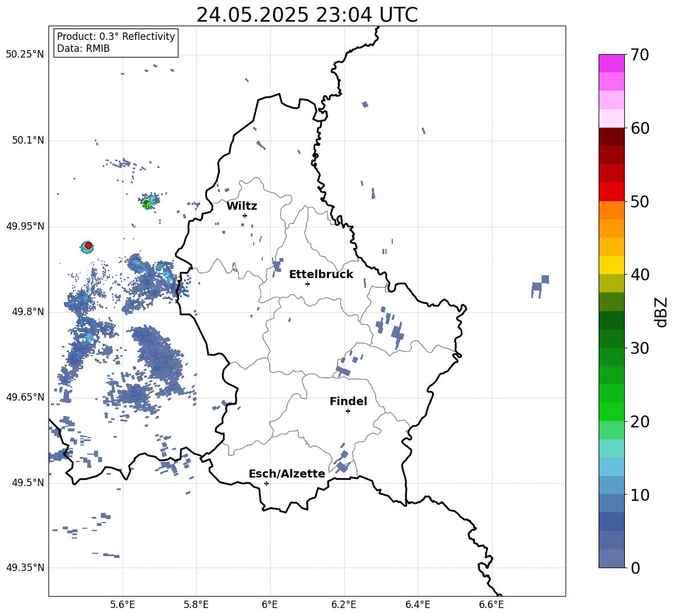The image size is (675, 616).
Task: Click the dark maroon swatch below 60
Action: [612, 137]
